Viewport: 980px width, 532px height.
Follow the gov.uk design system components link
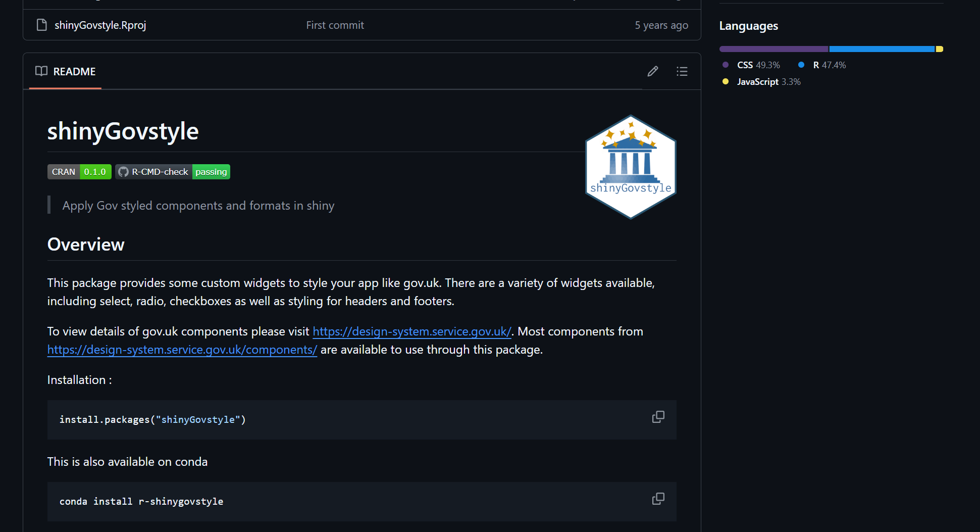[182, 350]
